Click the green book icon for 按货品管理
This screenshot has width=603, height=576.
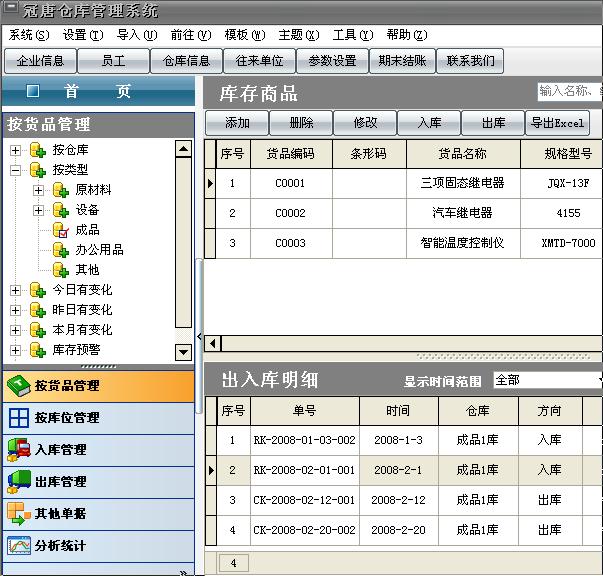point(18,386)
